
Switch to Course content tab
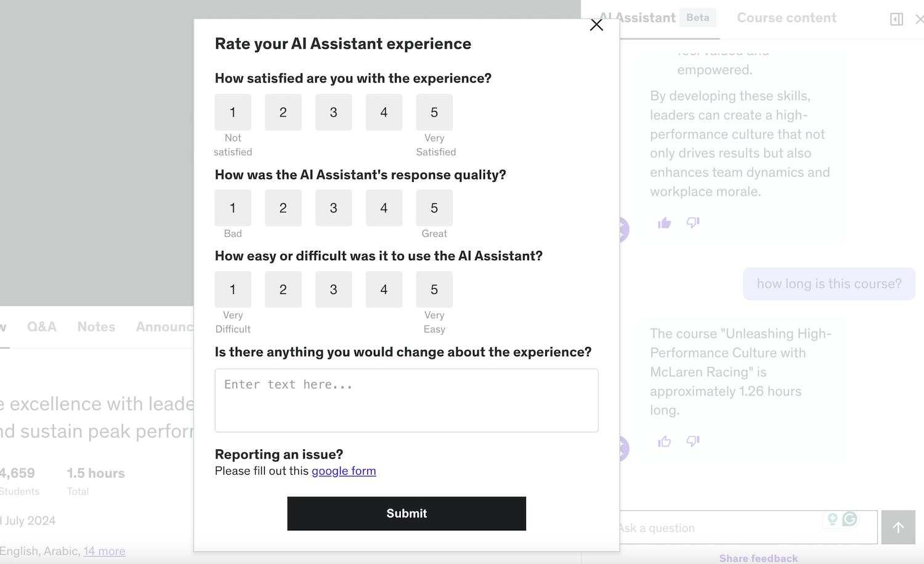coord(786,18)
